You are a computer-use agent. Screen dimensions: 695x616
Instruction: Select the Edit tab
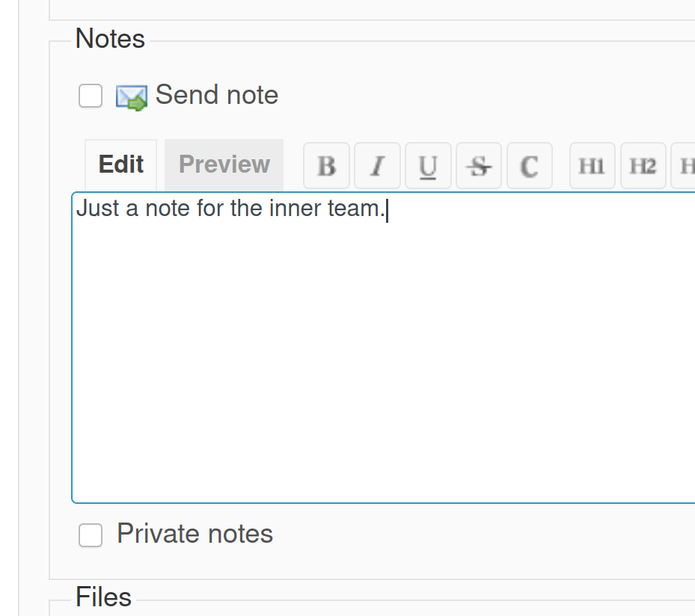[120, 164]
